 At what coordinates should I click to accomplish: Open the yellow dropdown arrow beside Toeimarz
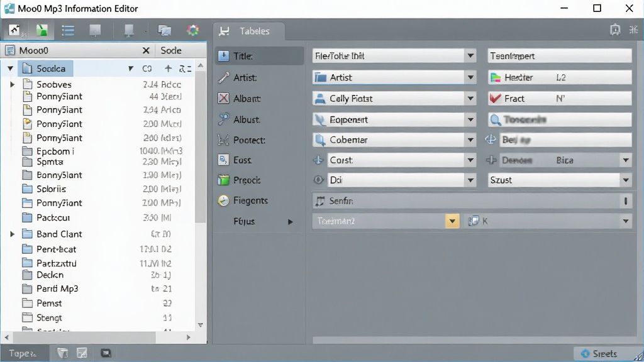pyautogui.click(x=452, y=221)
